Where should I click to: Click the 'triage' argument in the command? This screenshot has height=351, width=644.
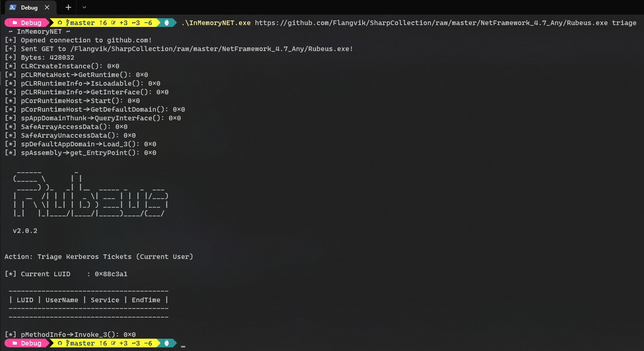point(624,23)
